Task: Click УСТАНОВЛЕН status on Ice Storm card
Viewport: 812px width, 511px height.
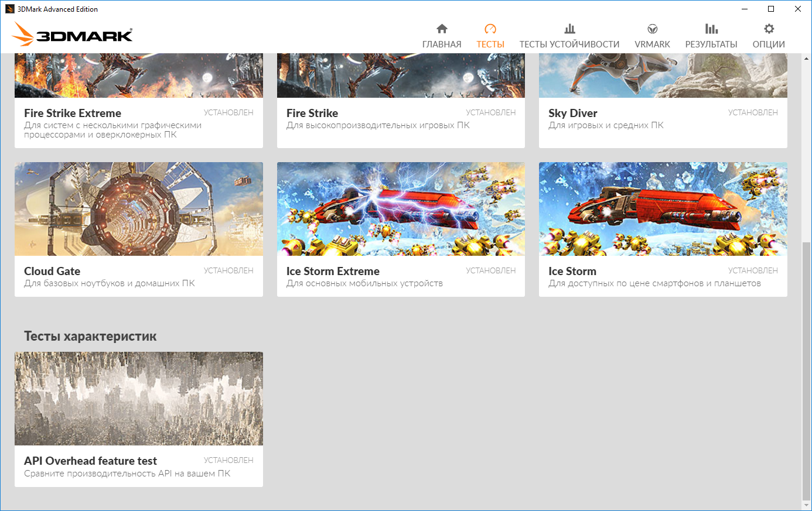Action: click(753, 270)
